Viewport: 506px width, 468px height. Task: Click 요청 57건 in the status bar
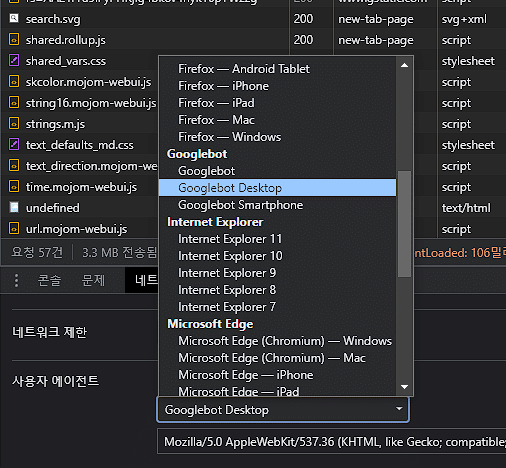pyautogui.click(x=37, y=252)
